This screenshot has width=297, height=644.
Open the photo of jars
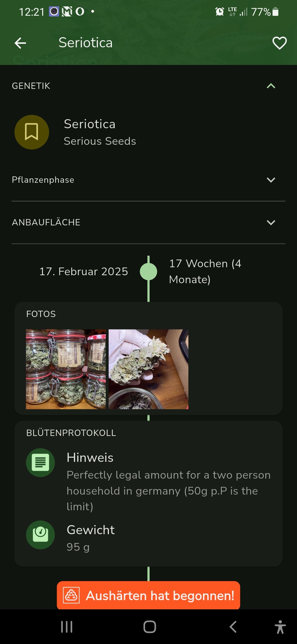(66, 369)
